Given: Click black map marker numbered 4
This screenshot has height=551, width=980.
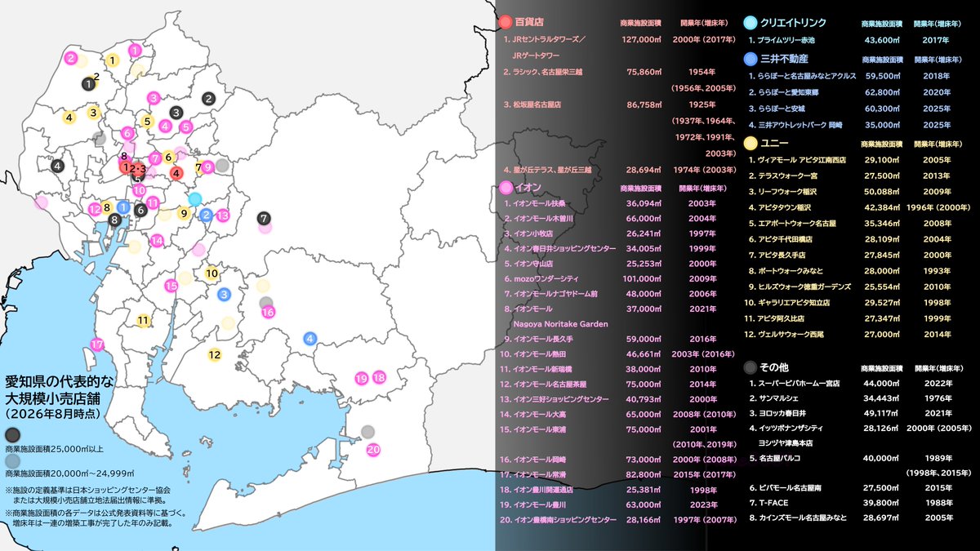Looking at the screenshot, I should pos(57,166).
